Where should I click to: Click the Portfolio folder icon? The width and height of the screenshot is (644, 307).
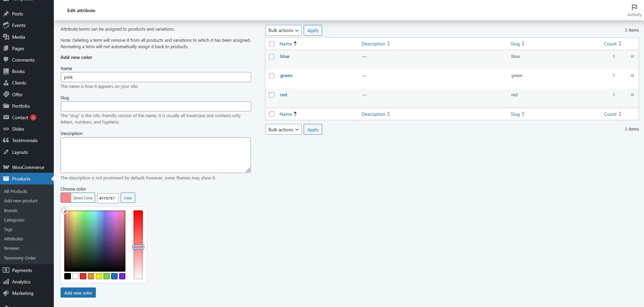pos(6,106)
